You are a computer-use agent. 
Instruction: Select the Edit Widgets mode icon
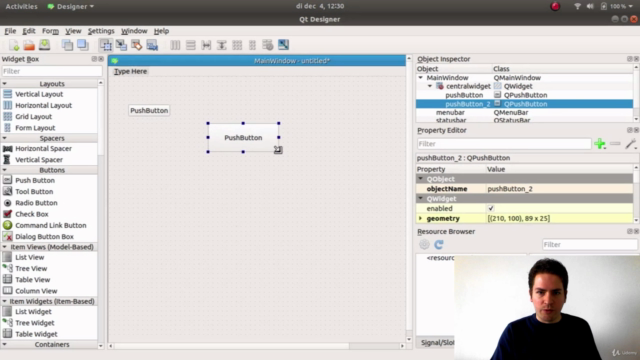pyautogui.click(x=106, y=45)
